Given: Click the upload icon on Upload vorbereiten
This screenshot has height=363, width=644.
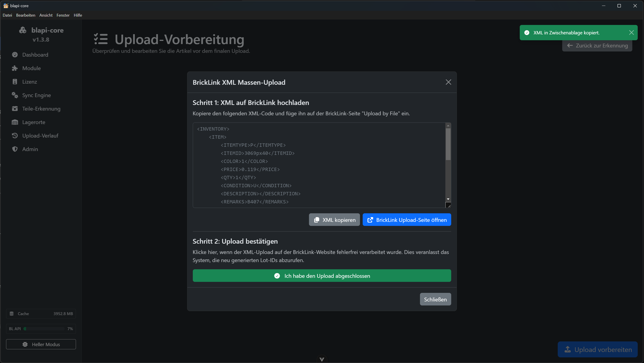Looking at the screenshot, I should tap(568, 350).
